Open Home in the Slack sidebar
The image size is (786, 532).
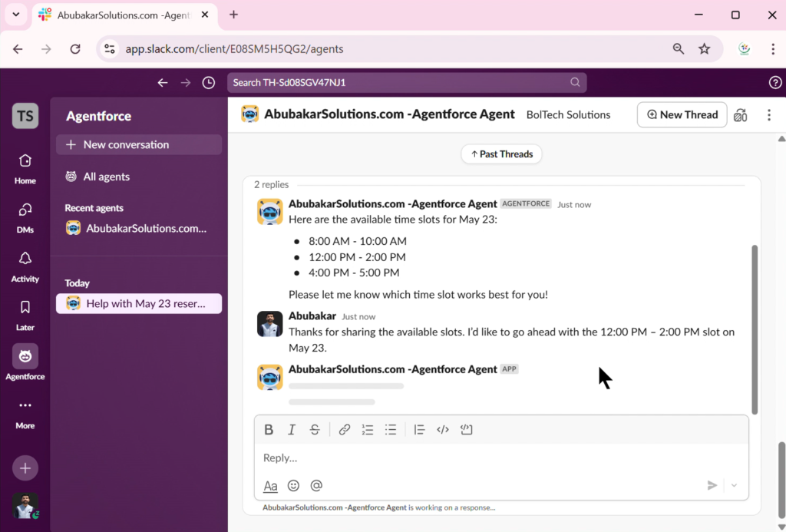coord(25,169)
